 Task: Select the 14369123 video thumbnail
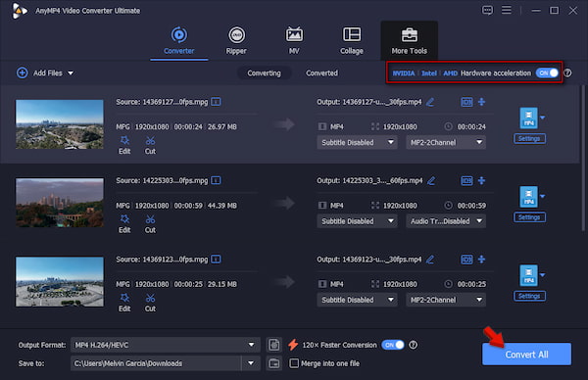[60, 281]
